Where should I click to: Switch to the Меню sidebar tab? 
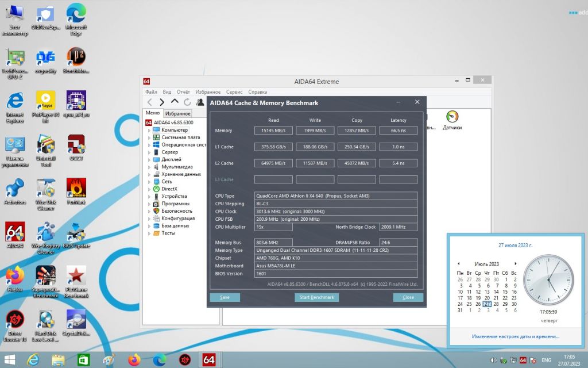[153, 113]
